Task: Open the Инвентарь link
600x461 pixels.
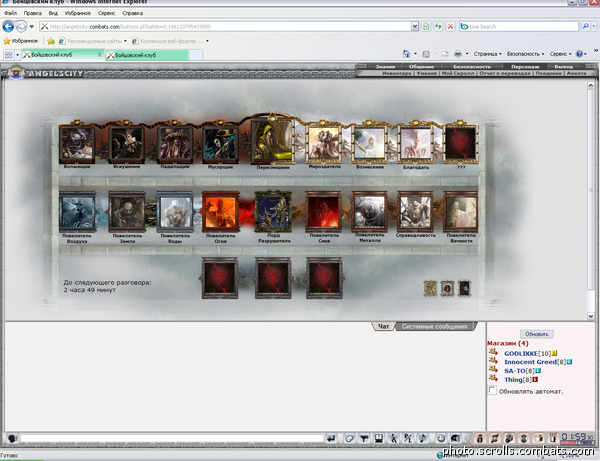Action: click(397, 73)
